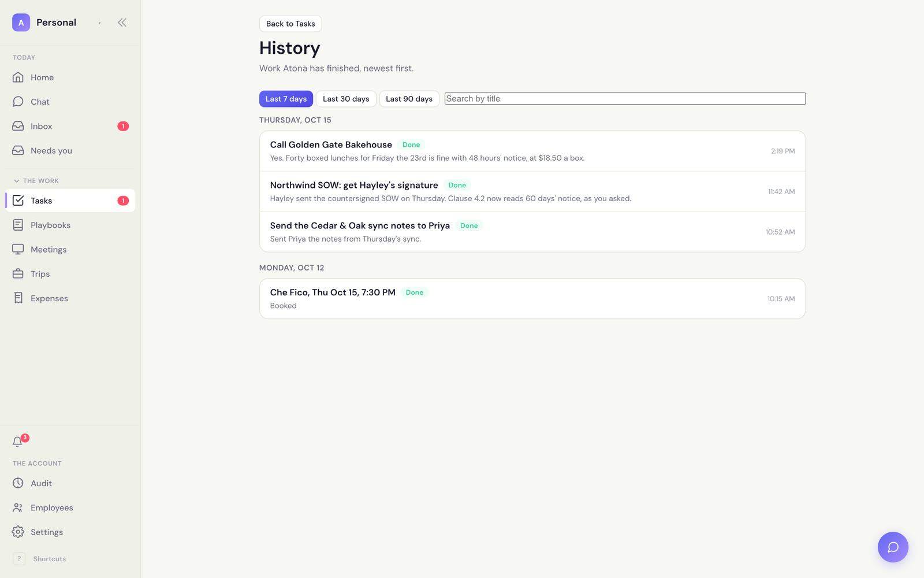Click the Search by title field
Screen dimensions: 924x578
tap(625, 99)
